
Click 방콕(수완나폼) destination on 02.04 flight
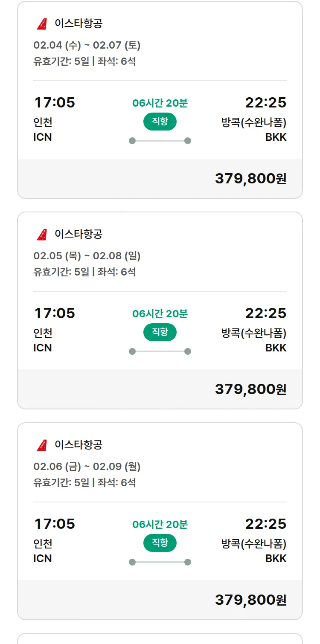pos(254,123)
